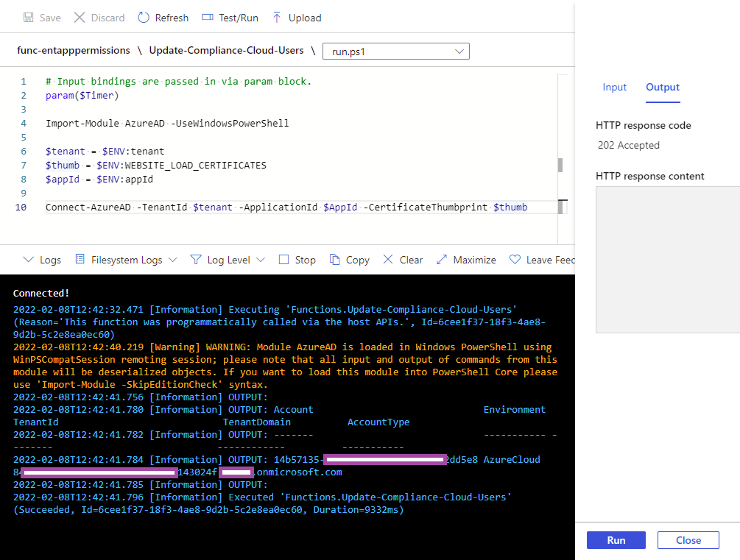Click the Executed Functions log entry
Image resolution: width=740 pixels, height=560 pixels.
262,497
